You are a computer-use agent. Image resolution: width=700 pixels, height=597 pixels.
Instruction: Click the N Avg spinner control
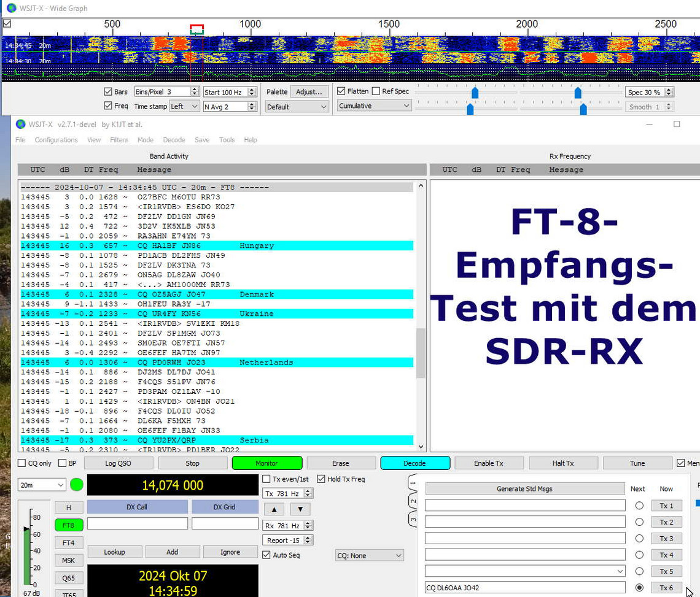(230, 107)
